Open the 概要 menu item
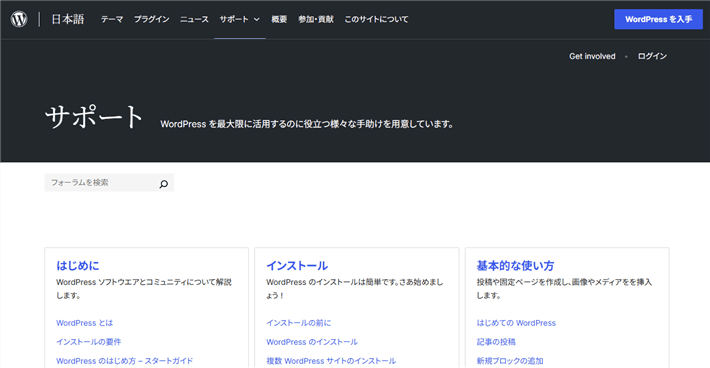The image size is (710, 368). 279,19
